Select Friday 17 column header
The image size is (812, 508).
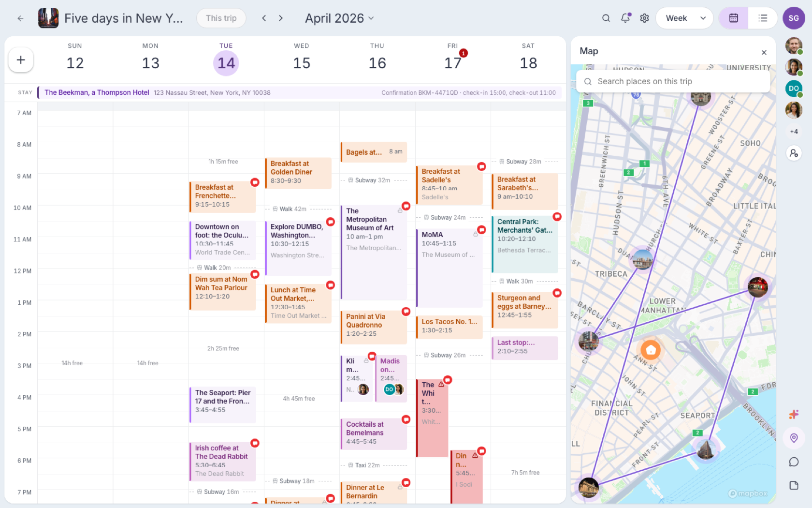453,58
